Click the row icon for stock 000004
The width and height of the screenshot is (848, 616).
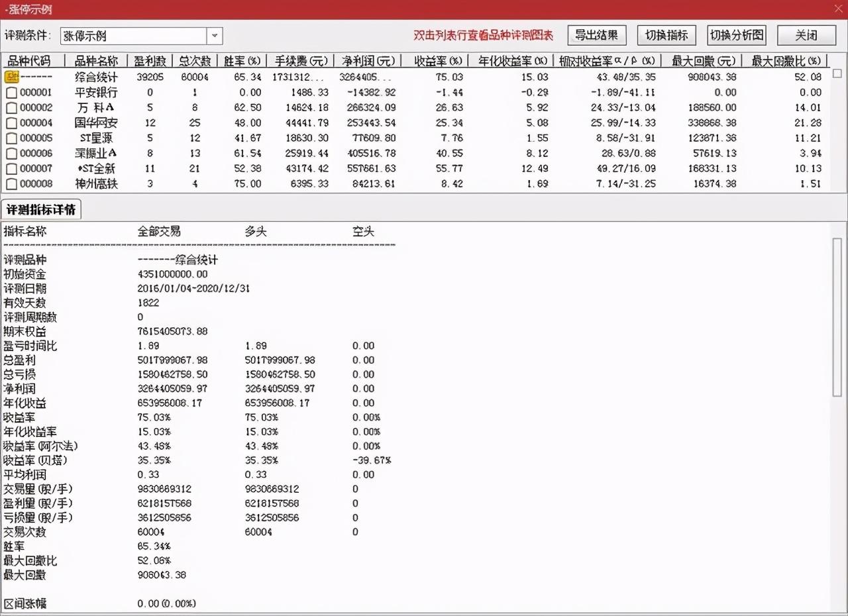11,123
